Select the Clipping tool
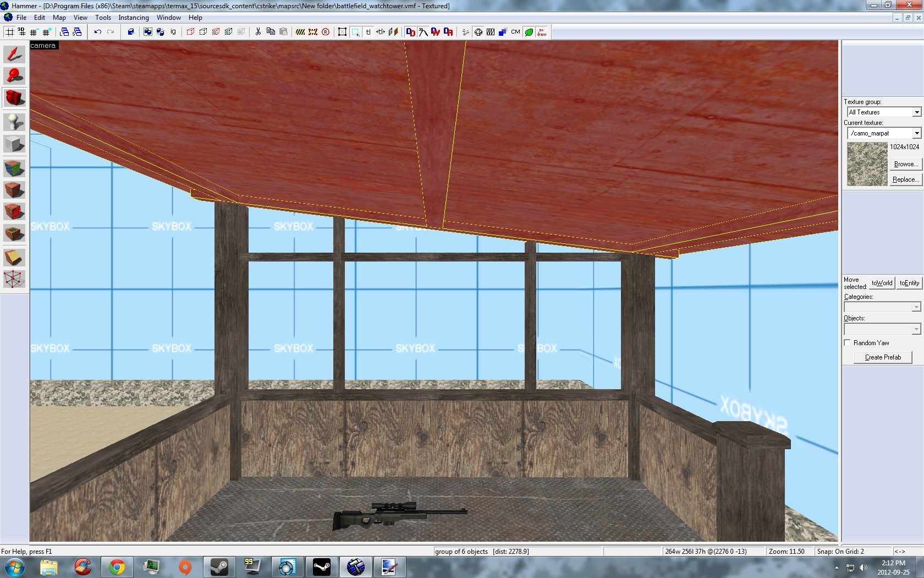 14,257
